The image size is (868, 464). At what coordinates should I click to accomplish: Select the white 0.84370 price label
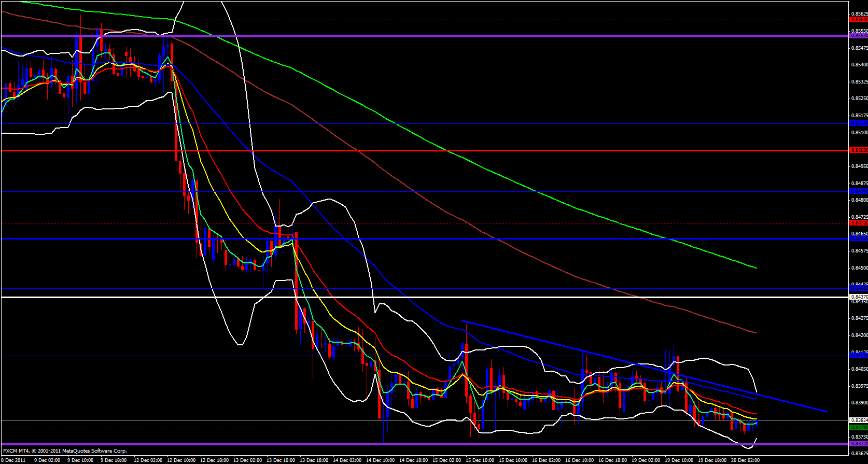coord(859,297)
